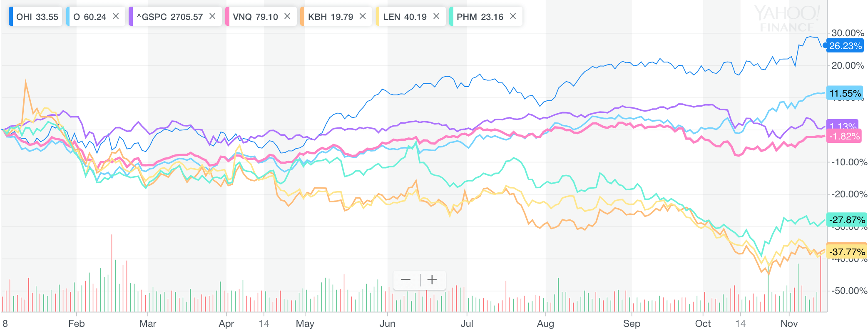Select the VNQ 79.10 ticker chip
Image resolution: width=868 pixels, height=331 pixels.
click(256, 17)
